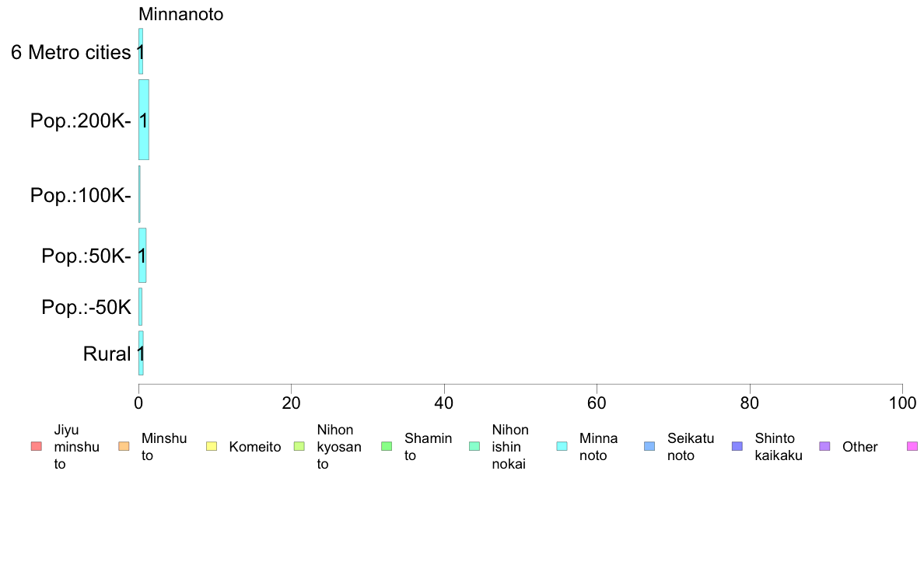The image size is (924, 572).
Task: Click the Seikatu noto legend label
Action: [691, 447]
